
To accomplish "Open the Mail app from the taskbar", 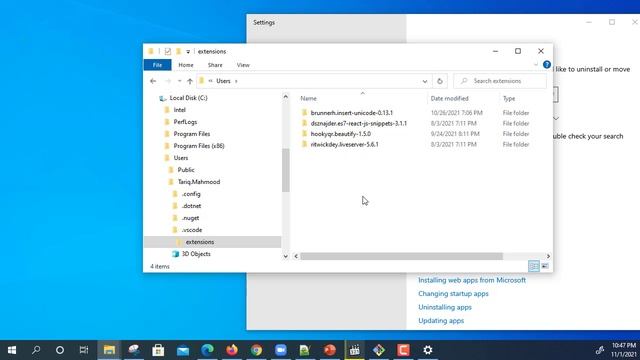I will point(183,350).
